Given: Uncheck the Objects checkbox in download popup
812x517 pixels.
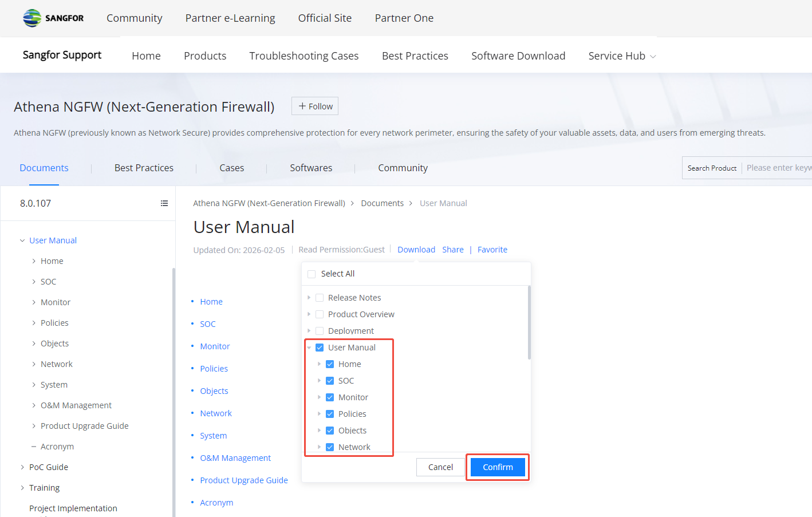Looking at the screenshot, I should point(330,431).
